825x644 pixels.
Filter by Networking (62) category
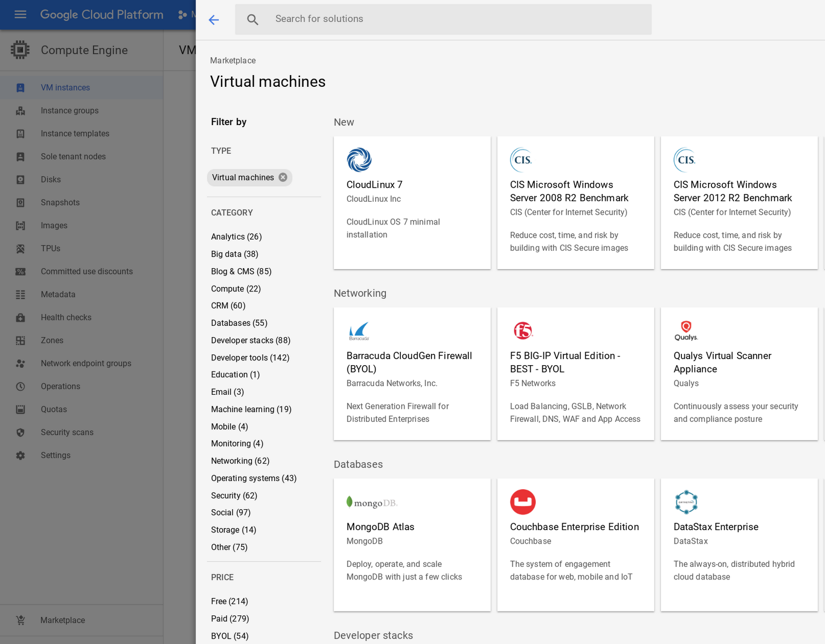coord(240,461)
